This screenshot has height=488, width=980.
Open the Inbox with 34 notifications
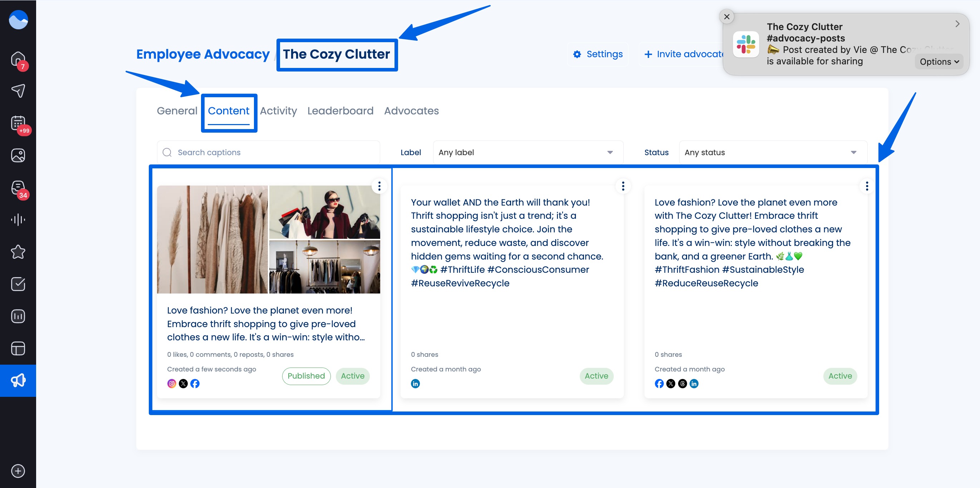point(18,187)
